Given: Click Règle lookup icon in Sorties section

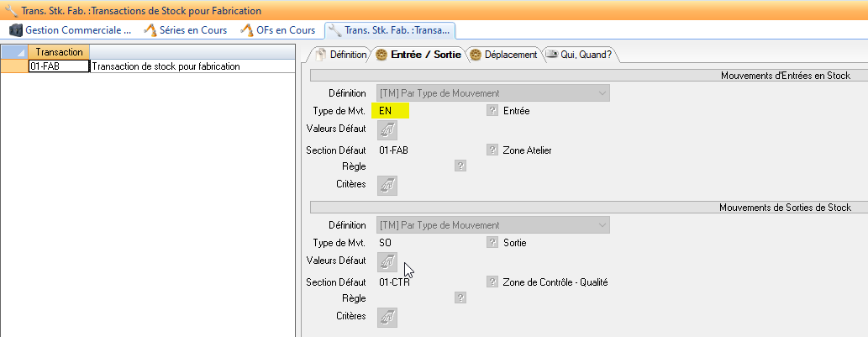Looking at the screenshot, I should (x=460, y=298).
